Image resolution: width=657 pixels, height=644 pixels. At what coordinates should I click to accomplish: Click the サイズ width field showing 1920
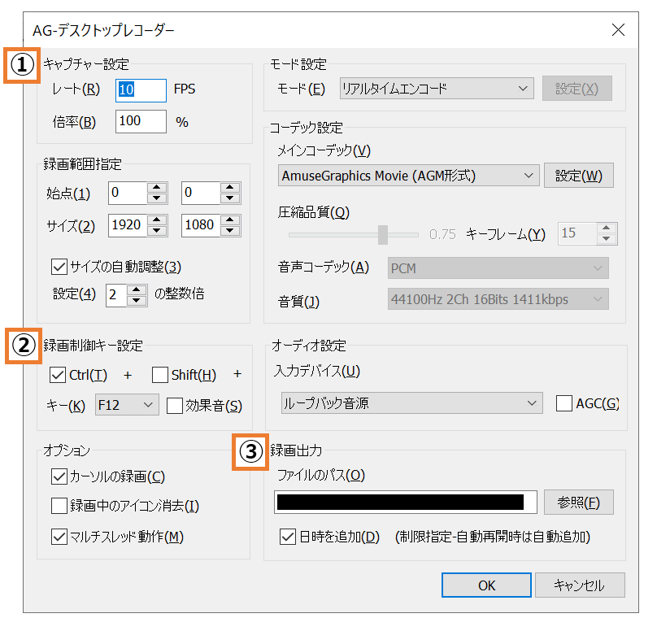tap(128, 225)
